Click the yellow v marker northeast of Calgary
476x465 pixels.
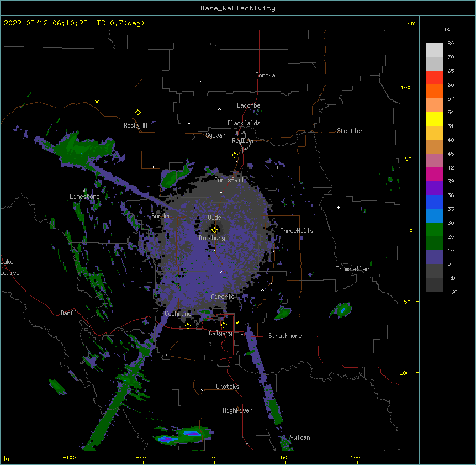tap(237, 323)
